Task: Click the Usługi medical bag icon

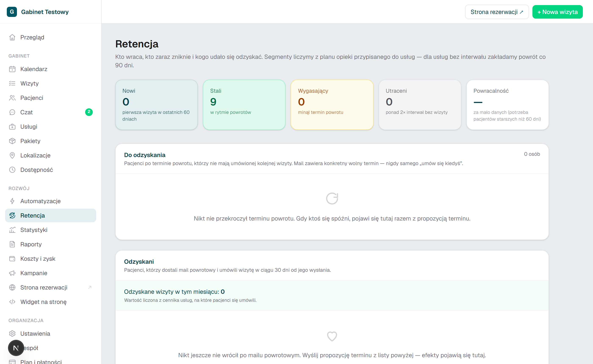Action: tap(12, 127)
